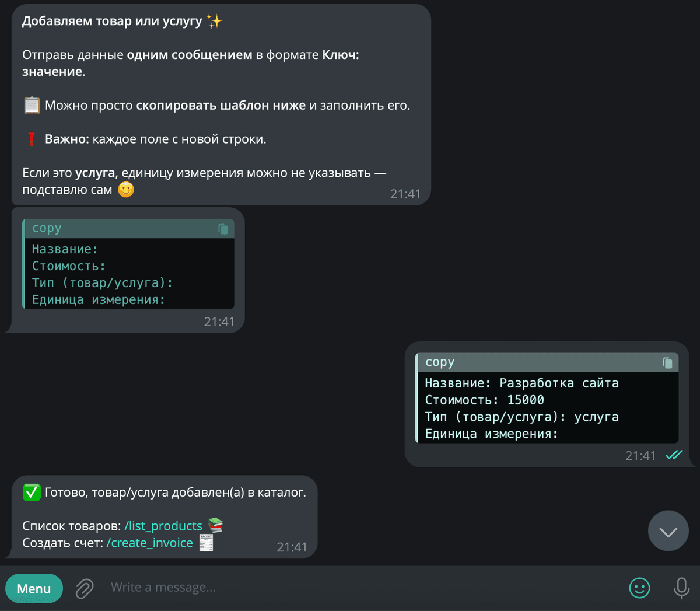The width and height of the screenshot is (700, 611).
Task: Copy the bot's template code block
Action: coord(223,229)
